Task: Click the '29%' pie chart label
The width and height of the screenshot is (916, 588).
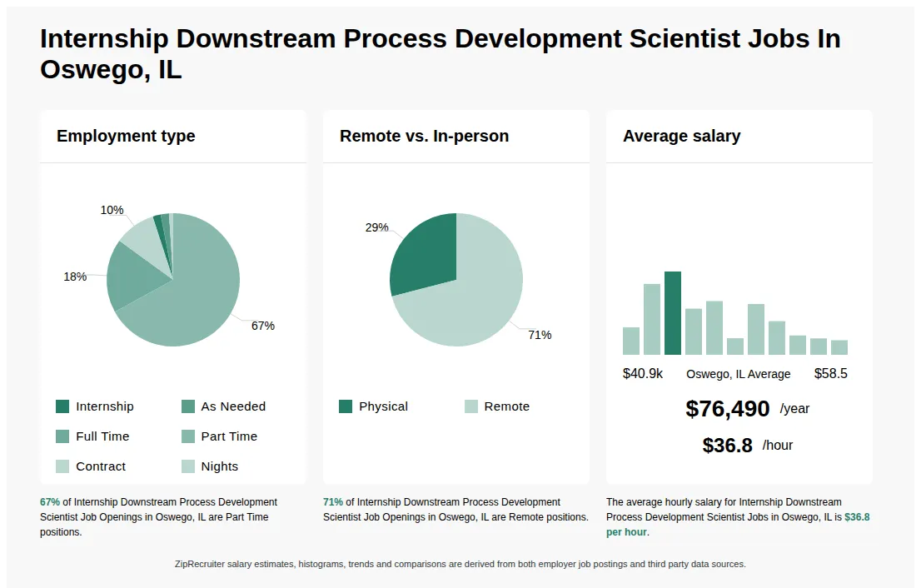Action: tap(376, 227)
